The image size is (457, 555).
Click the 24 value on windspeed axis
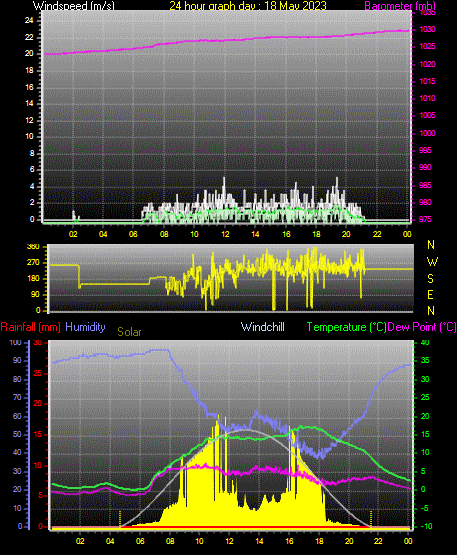click(29, 21)
